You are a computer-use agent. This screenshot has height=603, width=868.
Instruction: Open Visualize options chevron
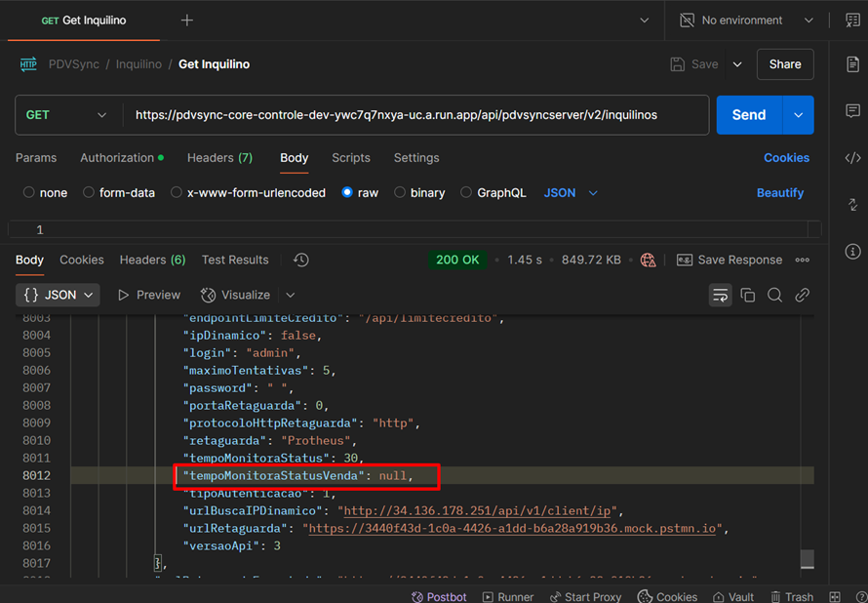(x=290, y=295)
